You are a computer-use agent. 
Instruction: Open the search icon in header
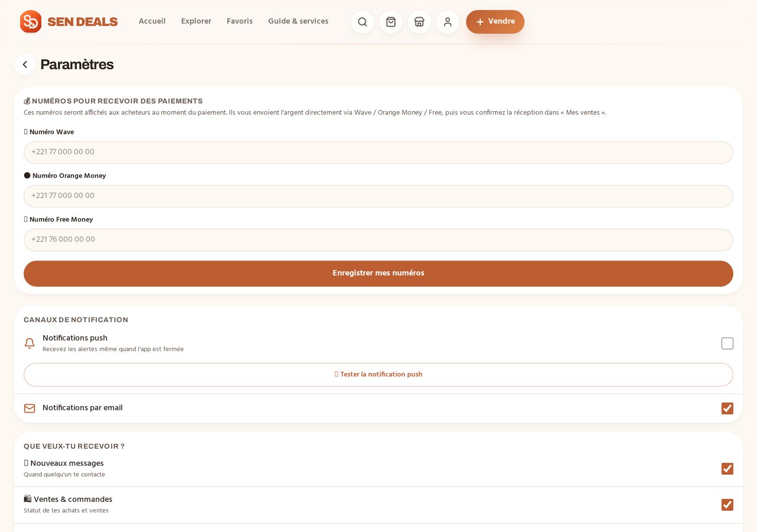pyautogui.click(x=363, y=22)
